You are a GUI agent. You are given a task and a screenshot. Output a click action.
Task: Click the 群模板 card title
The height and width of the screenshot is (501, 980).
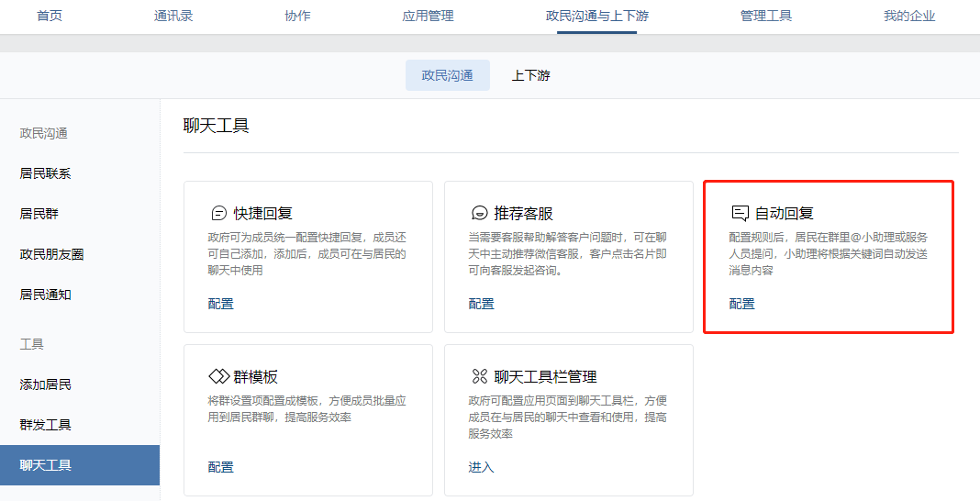click(256, 377)
